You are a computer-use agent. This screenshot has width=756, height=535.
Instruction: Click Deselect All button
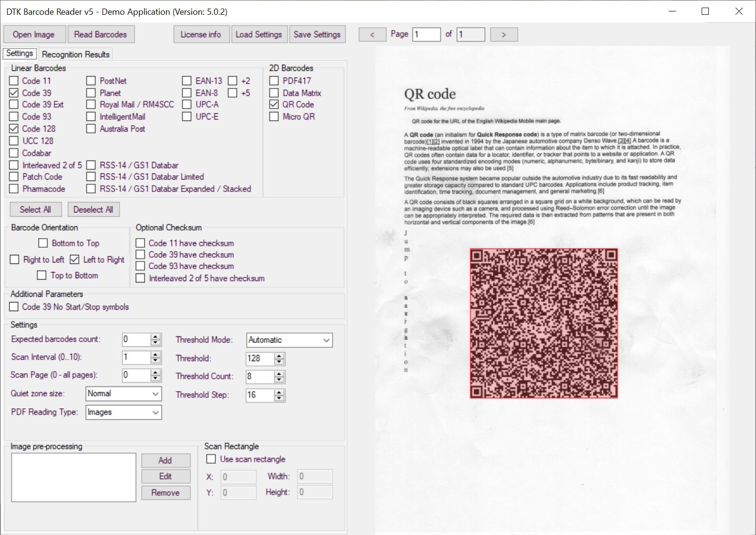tap(93, 210)
